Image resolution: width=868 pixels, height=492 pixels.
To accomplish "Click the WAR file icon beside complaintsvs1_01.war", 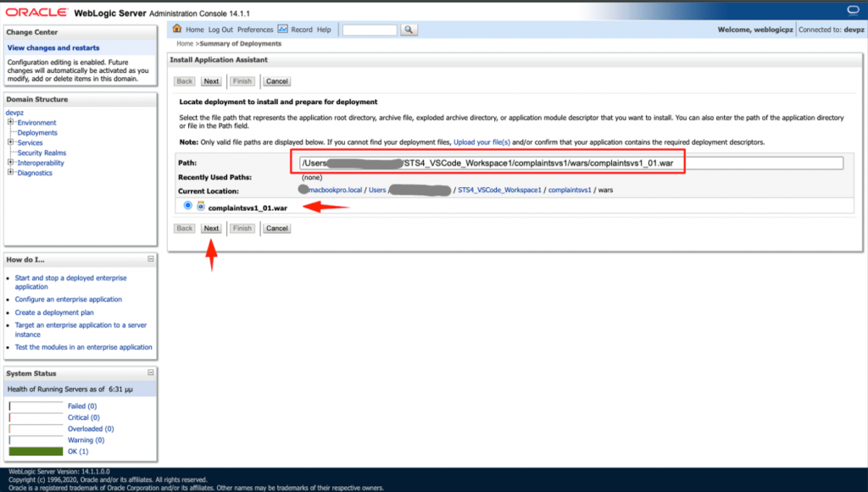I will coord(201,207).
